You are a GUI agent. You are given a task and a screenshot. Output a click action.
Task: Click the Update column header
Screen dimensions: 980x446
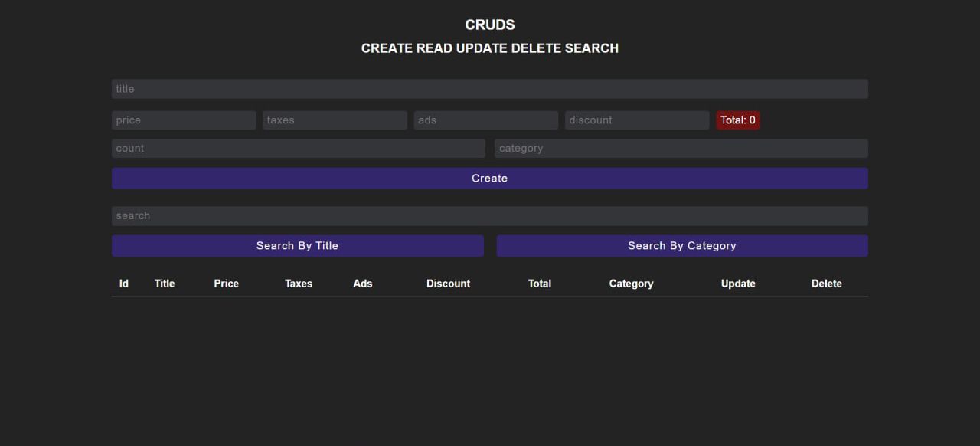tap(738, 284)
